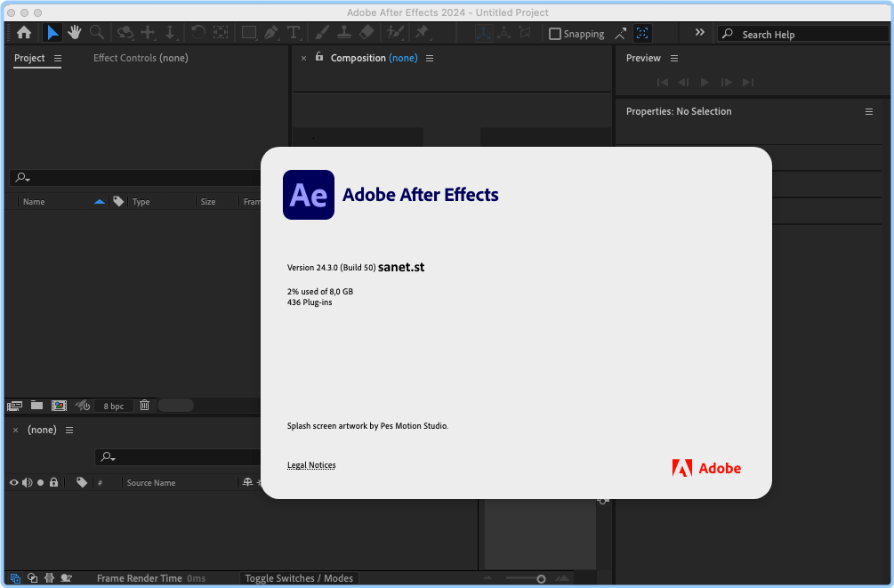Screen dimensions: 894x588
Task: Select the Orbit Around Cursor tool
Action: pyautogui.click(x=125, y=33)
